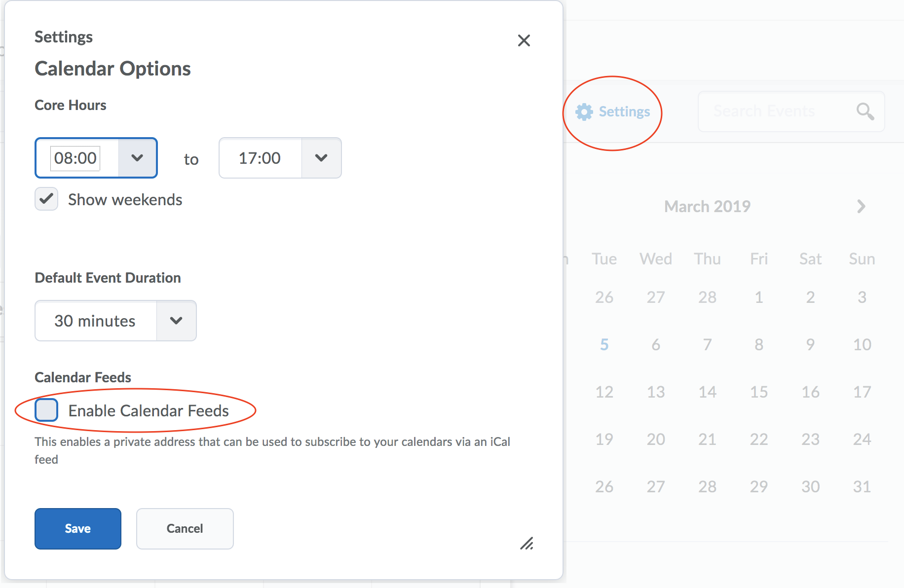Select March 15 in mini calendar

[x=758, y=392]
